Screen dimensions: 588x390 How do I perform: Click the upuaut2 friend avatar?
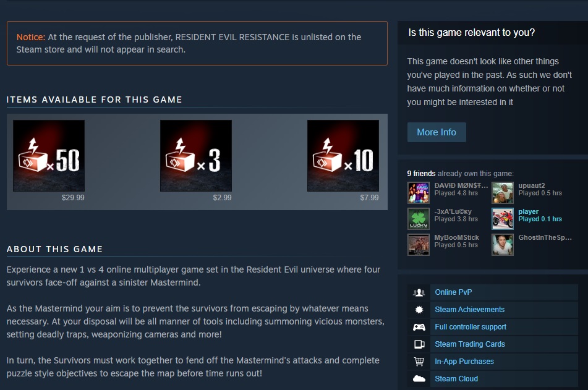pos(503,193)
